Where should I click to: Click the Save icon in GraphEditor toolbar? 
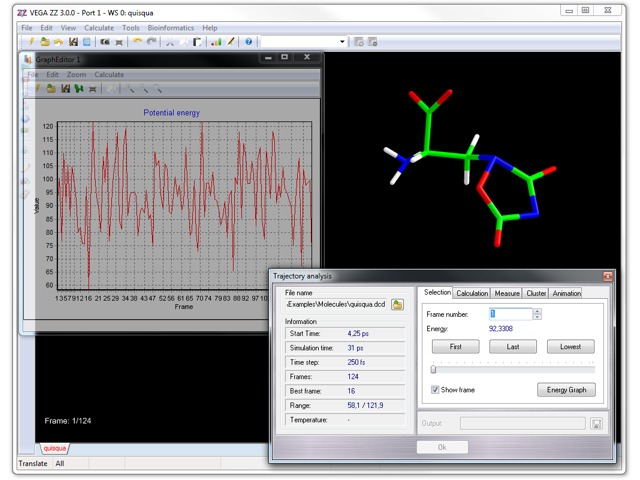[65, 88]
